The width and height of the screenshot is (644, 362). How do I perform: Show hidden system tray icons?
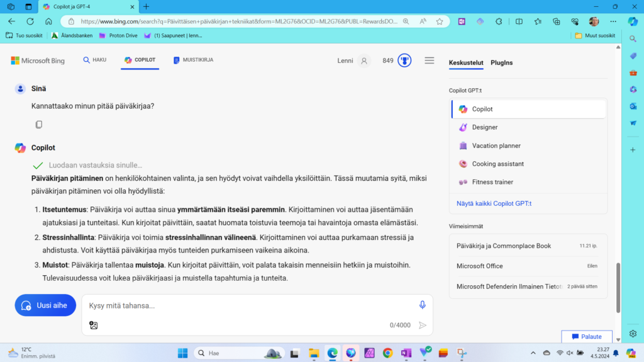pos(533,353)
